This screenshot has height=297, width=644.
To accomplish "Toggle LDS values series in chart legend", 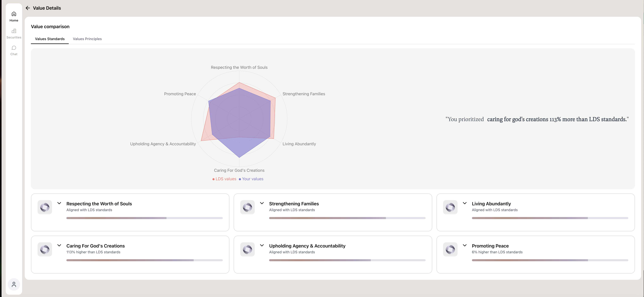I will click(224, 179).
